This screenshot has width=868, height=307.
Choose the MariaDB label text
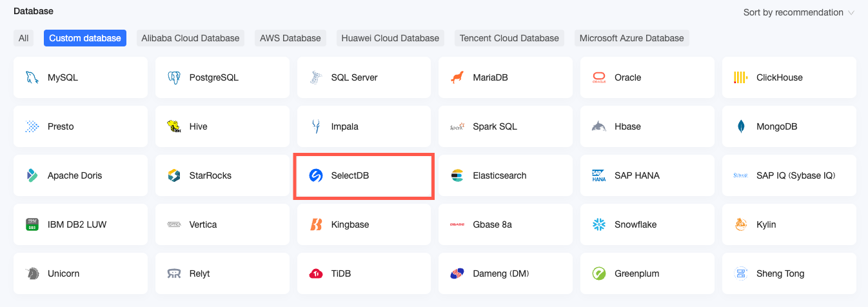click(x=490, y=77)
